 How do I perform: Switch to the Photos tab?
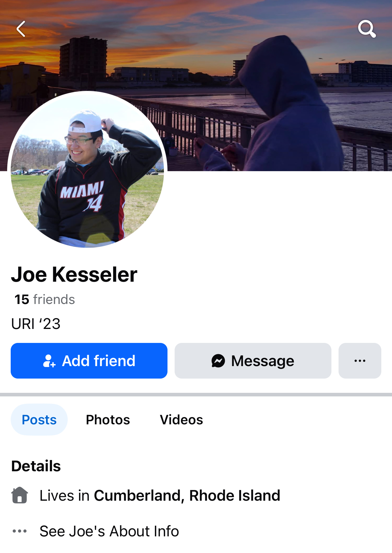point(108,420)
